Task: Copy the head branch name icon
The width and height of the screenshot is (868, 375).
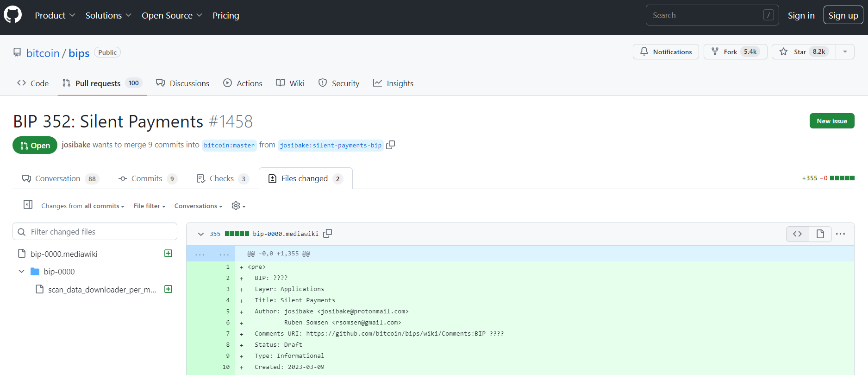Action: [391, 145]
